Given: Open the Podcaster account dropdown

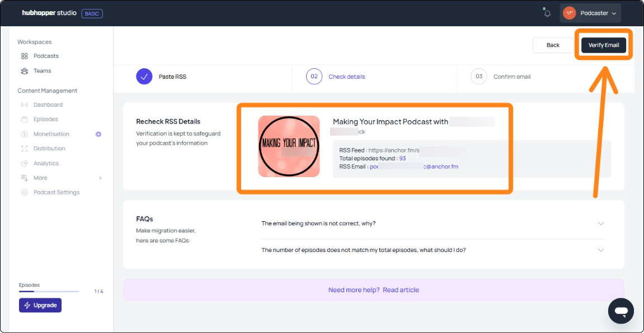Looking at the screenshot, I should coord(590,13).
